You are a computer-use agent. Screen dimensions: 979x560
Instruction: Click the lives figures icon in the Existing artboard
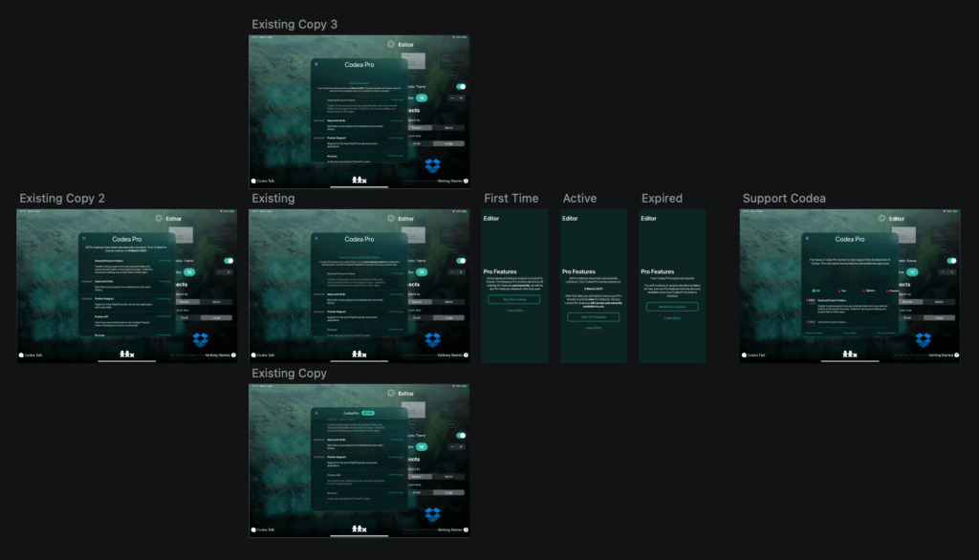click(359, 354)
